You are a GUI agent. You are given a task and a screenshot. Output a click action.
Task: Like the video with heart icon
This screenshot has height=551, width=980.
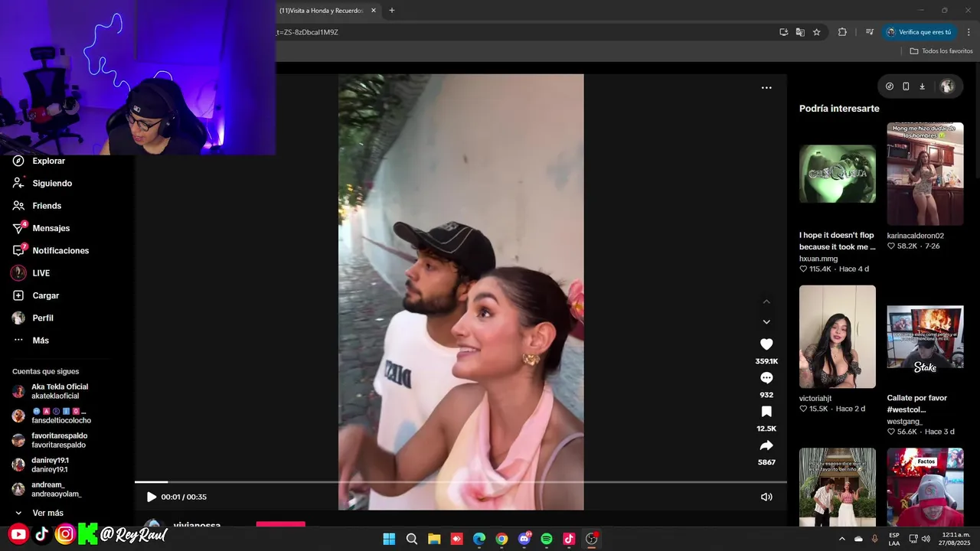(766, 344)
